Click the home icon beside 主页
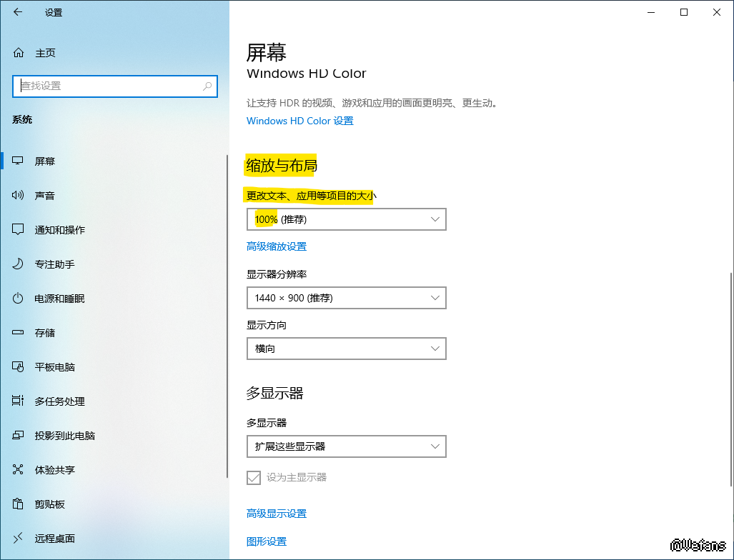The image size is (734, 560). click(x=19, y=52)
